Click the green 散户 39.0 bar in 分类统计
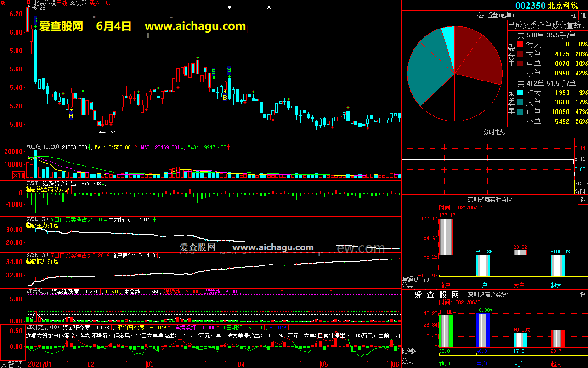This screenshot has width=588, height=368. (446, 330)
